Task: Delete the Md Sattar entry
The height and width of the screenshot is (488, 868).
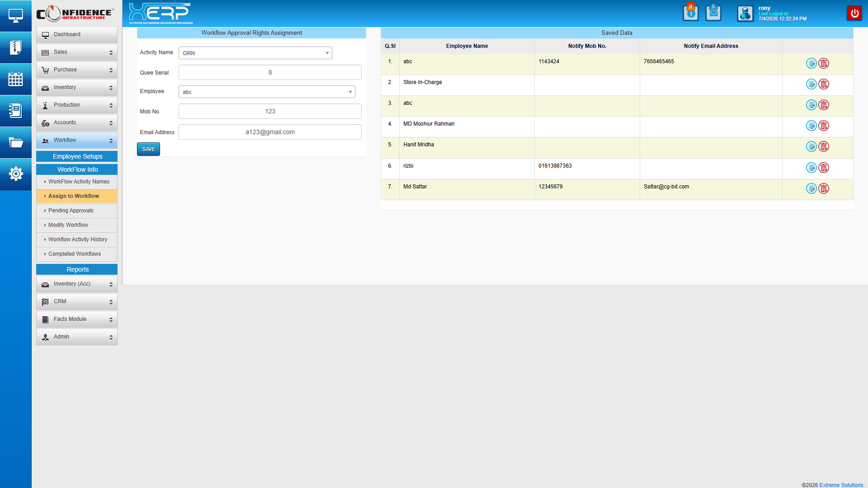Action: click(x=824, y=188)
